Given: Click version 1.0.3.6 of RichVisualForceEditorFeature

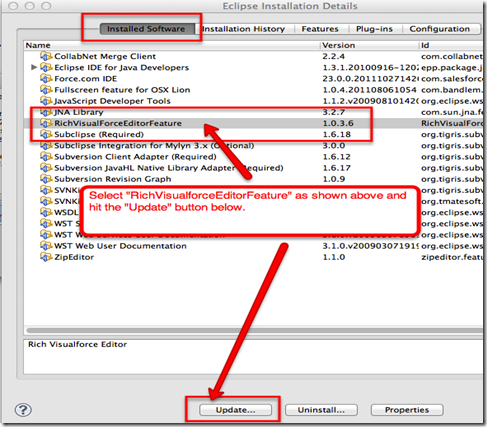Looking at the screenshot, I should point(338,123).
